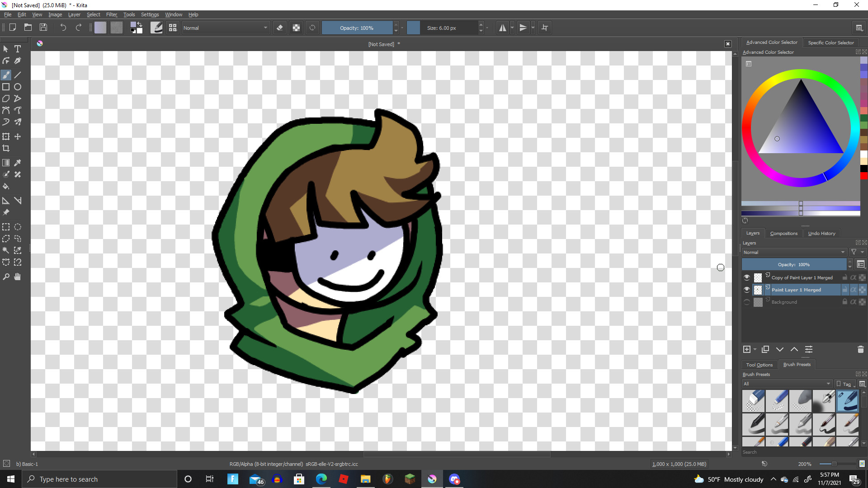Hide the Paint Layer 1 Merged layer

point(747,290)
